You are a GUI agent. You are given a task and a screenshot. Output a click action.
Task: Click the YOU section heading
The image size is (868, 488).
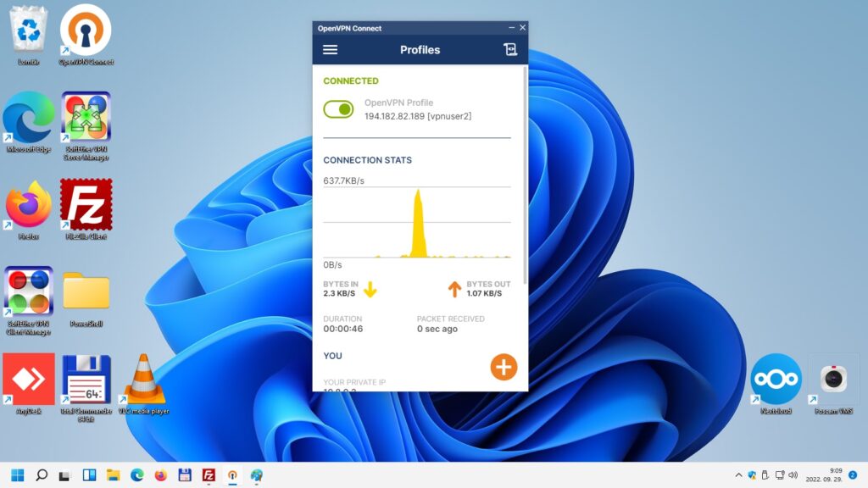pyautogui.click(x=332, y=356)
